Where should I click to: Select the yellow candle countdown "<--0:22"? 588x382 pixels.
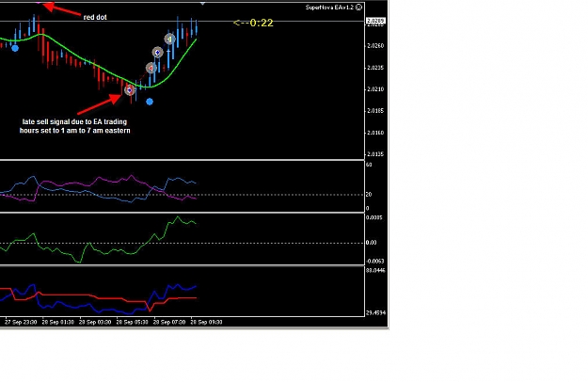253,23
